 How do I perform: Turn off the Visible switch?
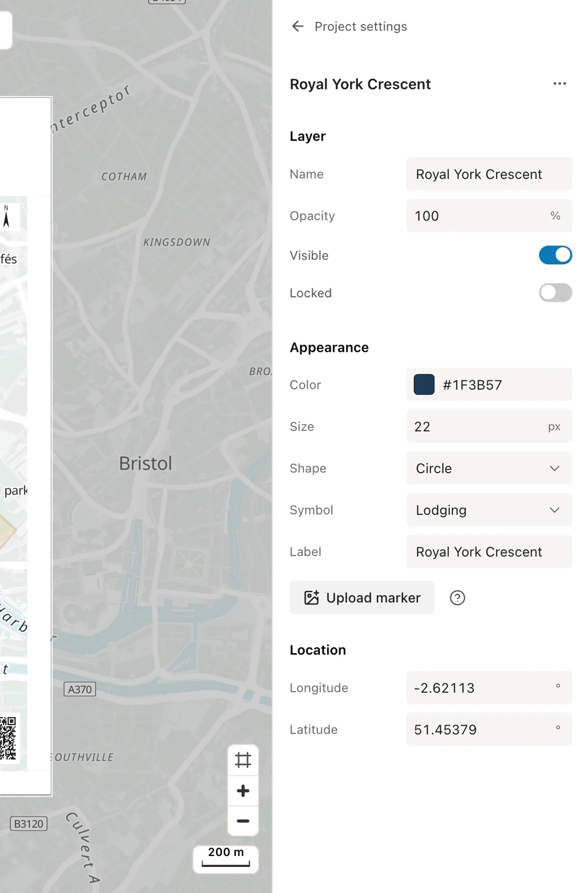[555, 255]
